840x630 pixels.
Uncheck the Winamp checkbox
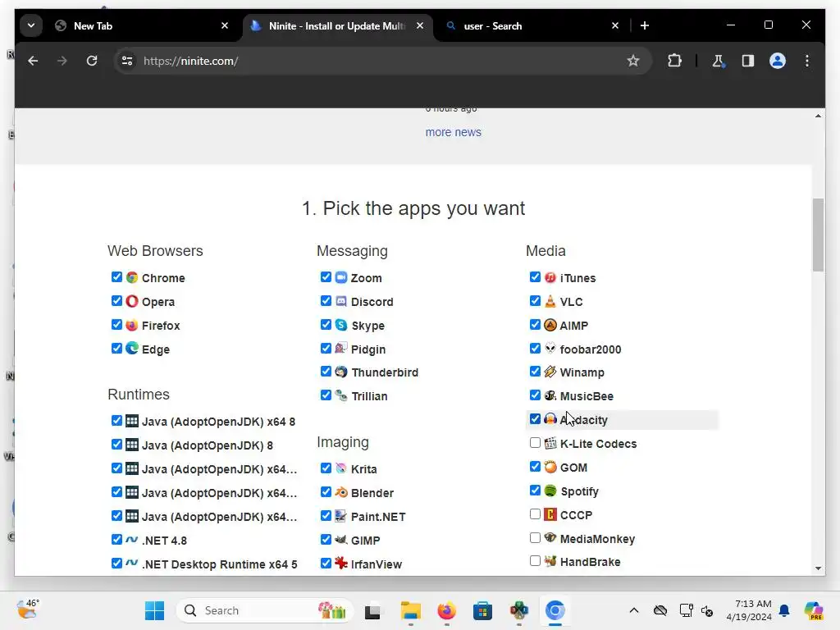pyautogui.click(x=535, y=372)
